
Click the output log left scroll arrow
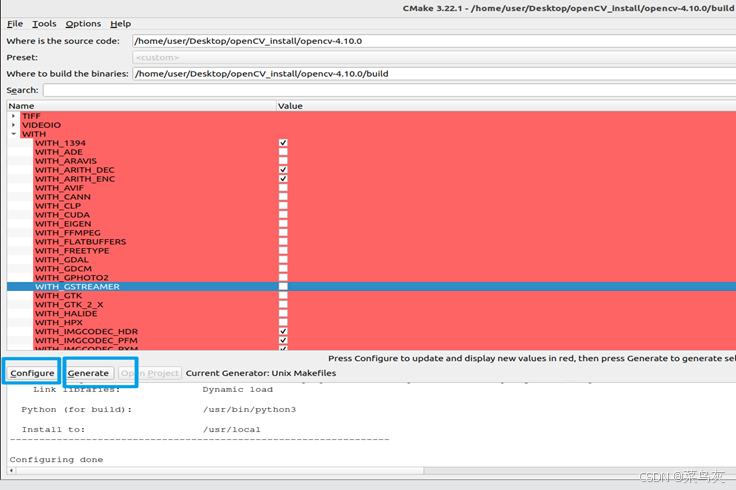pos(11,470)
